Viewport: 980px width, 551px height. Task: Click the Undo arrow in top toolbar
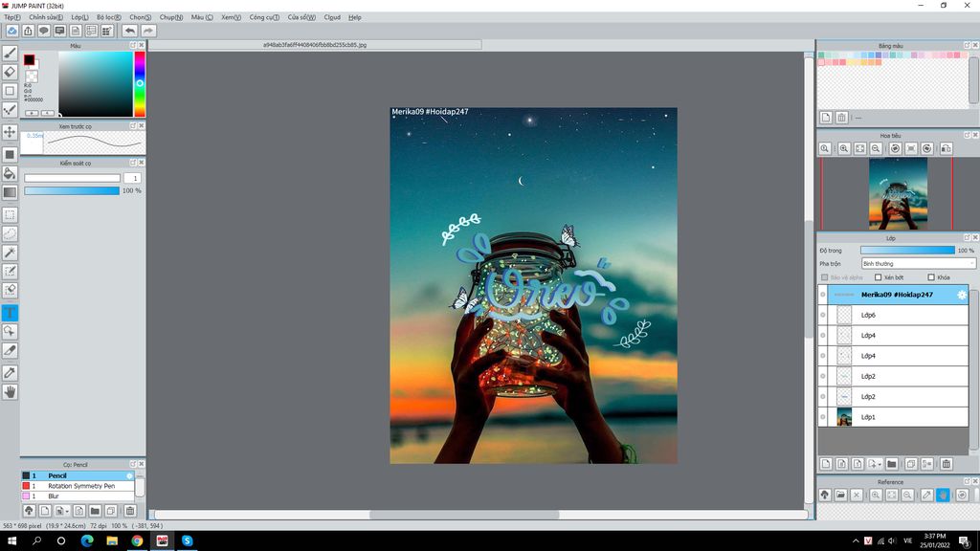(x=129, y=31)
